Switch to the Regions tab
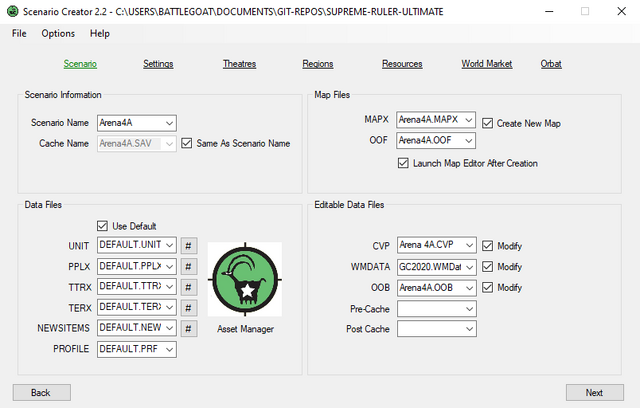 (318, 64)
